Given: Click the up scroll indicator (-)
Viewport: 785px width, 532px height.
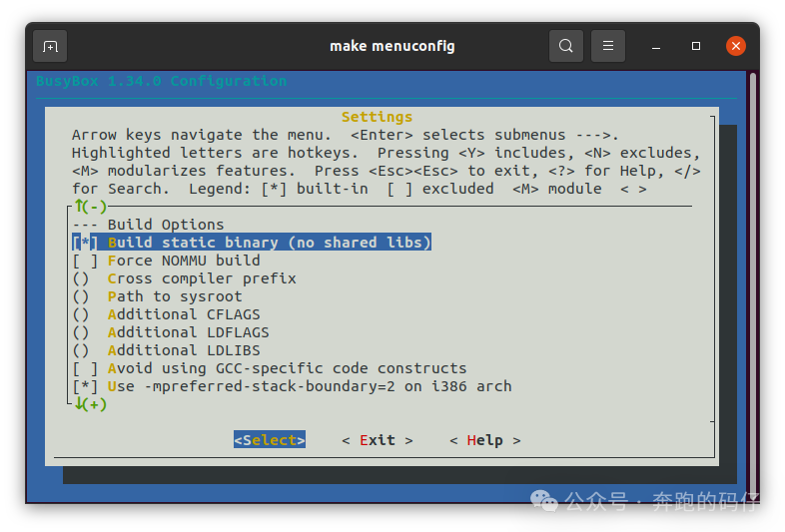Looking at the screenshot, I should pos(91,207).
